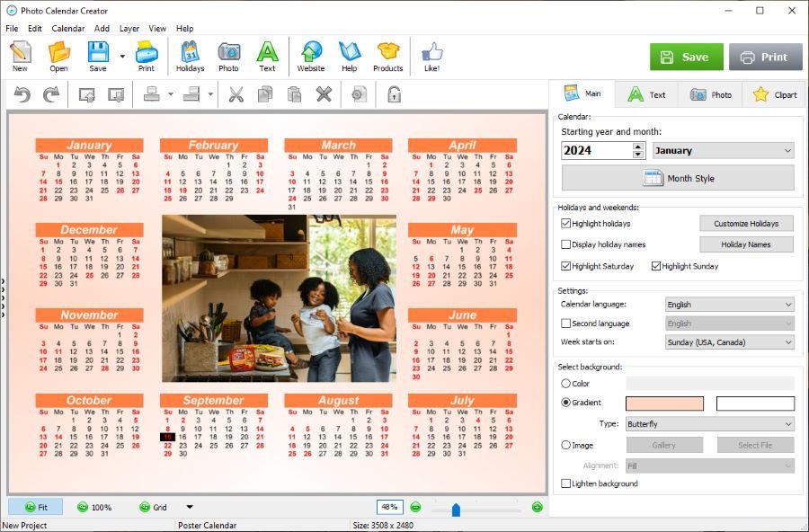Click Customize Holidays button

click(746, 224)
